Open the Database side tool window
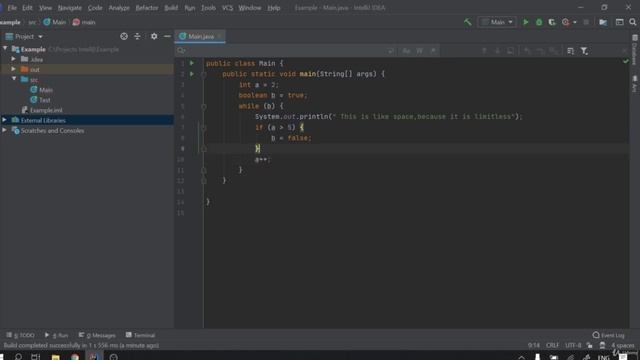 [x=635, y=50]
